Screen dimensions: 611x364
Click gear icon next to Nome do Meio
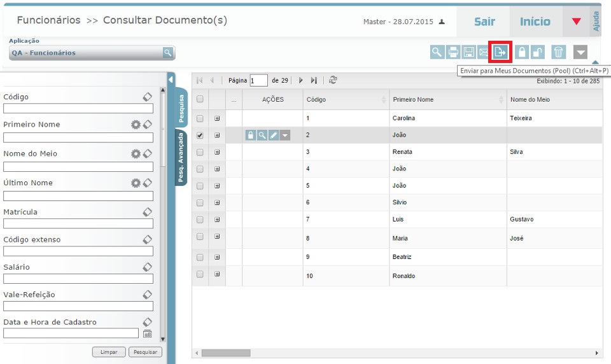pyautogui.click(x=136, y=153)
